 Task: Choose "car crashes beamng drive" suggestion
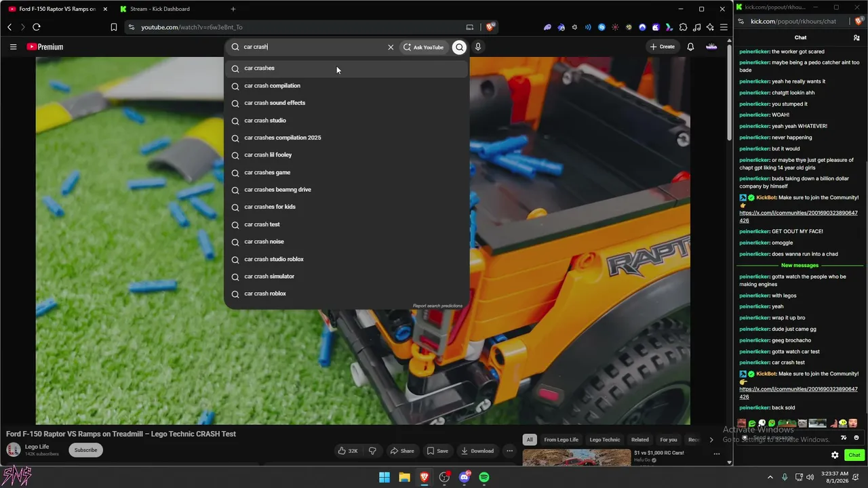click(x=347, y=190)
